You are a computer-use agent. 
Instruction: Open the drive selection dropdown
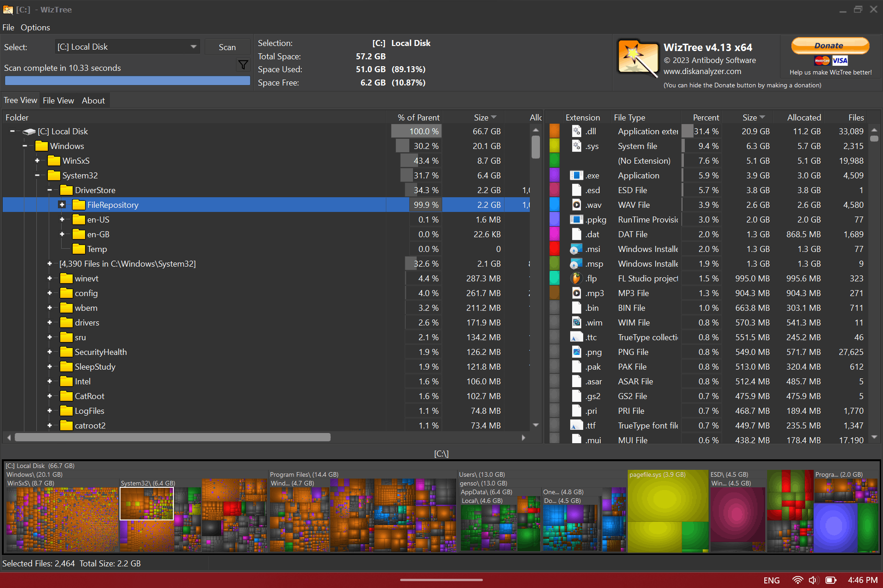coord(193,47)
